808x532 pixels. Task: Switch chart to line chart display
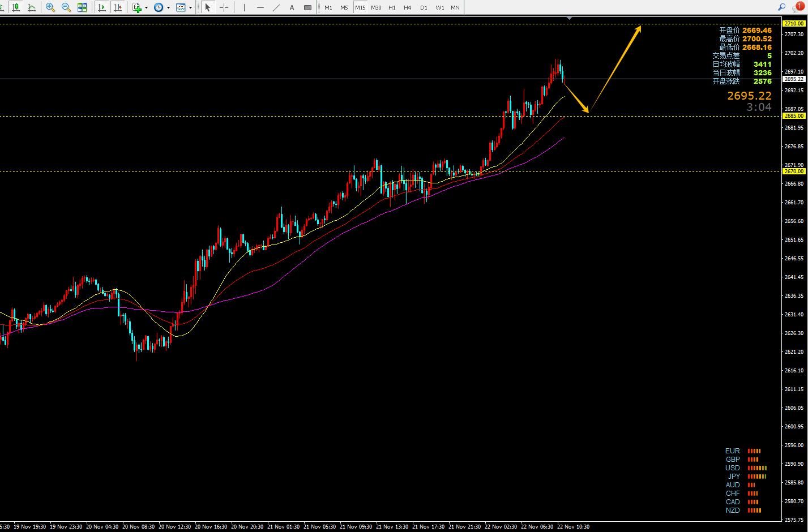[x=32, y=7]
